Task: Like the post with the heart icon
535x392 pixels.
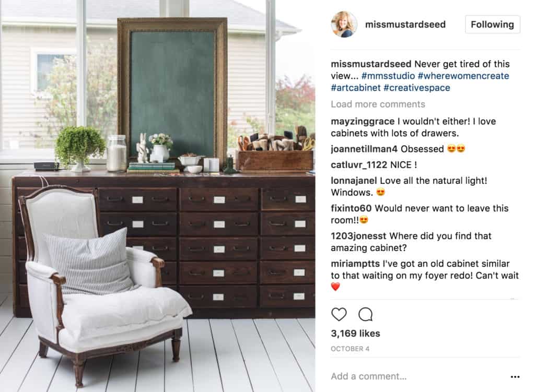Action: tap(339, 314)
